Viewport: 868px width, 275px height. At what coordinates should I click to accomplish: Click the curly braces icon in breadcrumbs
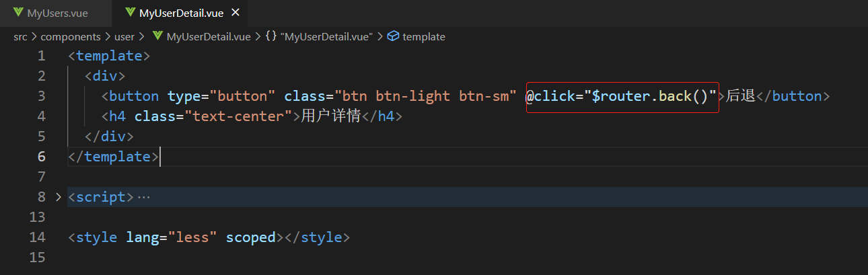pos(271,36)
